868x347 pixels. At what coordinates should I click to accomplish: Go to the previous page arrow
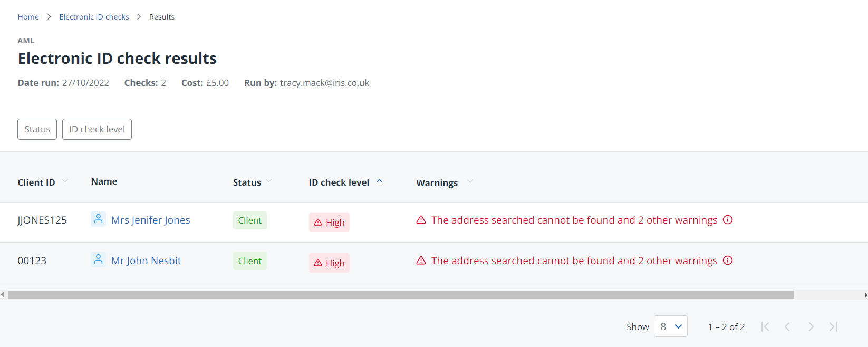point(787,327)
